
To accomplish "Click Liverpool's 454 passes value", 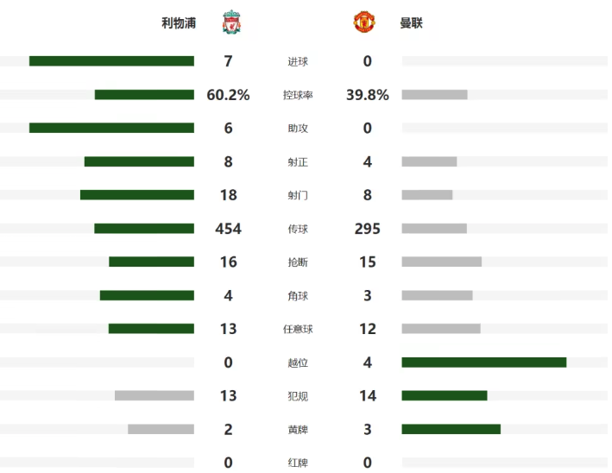I will 228,229.
